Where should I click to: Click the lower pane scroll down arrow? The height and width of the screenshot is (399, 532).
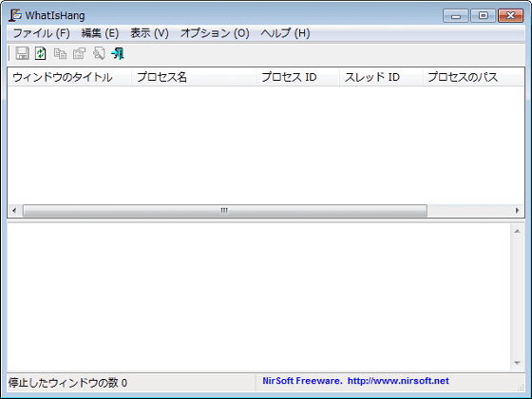pyautogui.click(x=517, y=363)
